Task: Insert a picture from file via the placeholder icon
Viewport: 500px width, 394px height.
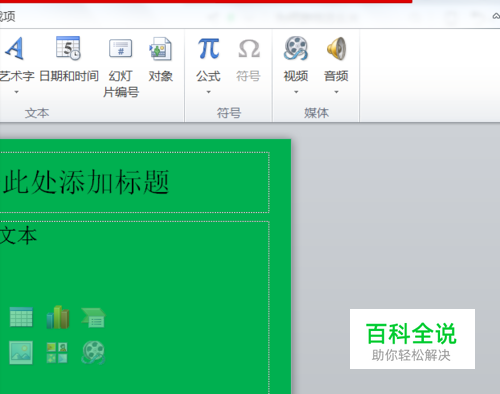Action: (x=21, y=353)
